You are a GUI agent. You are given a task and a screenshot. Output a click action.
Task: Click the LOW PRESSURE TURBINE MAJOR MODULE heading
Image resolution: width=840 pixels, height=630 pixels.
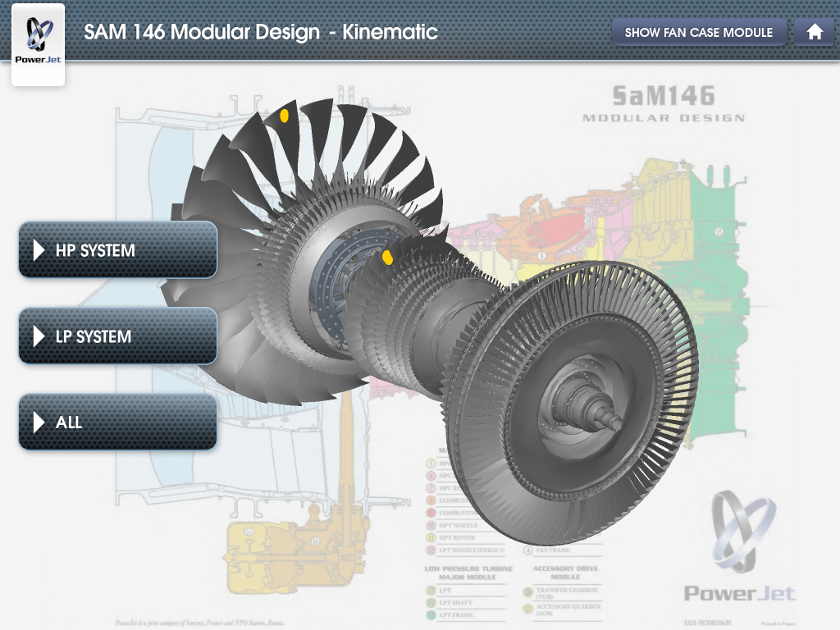(468, 572)
